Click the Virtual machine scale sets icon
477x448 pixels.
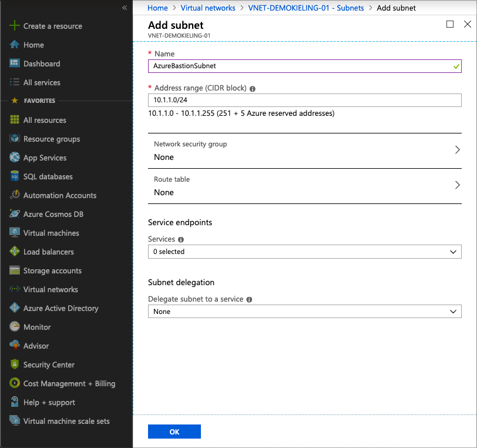[14, 420]
